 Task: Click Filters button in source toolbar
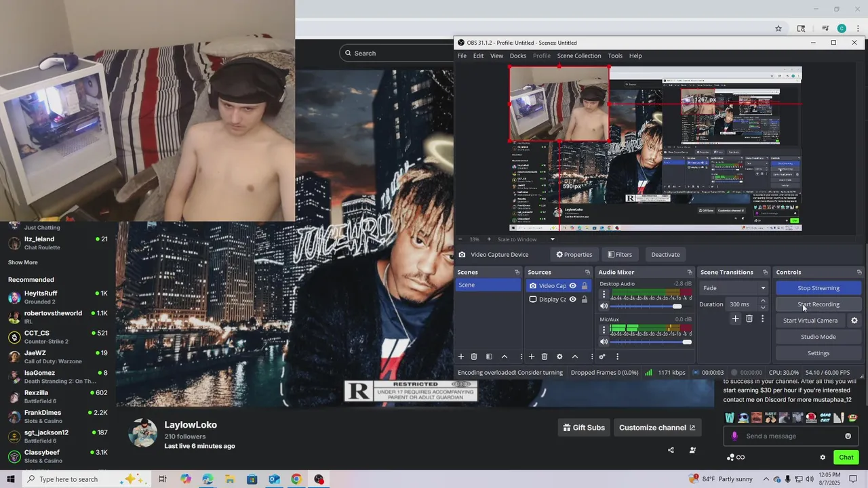[620, 255]
